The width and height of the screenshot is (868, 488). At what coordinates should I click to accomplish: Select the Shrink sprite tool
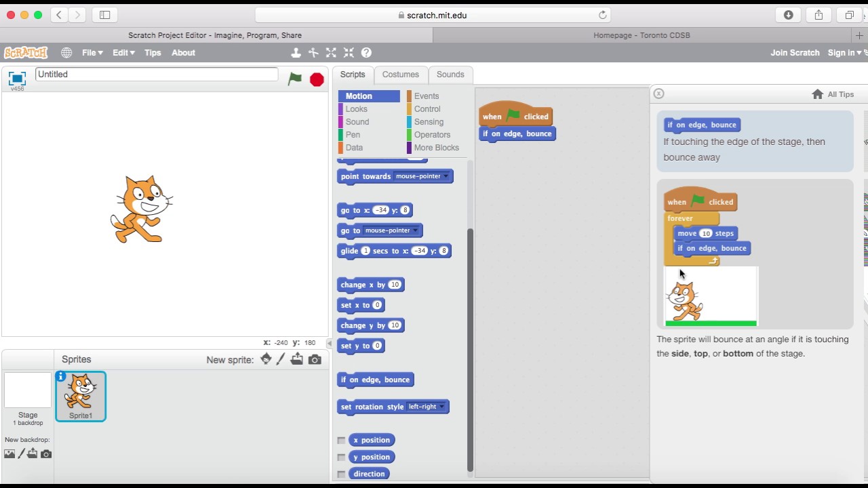coord(349,52)
